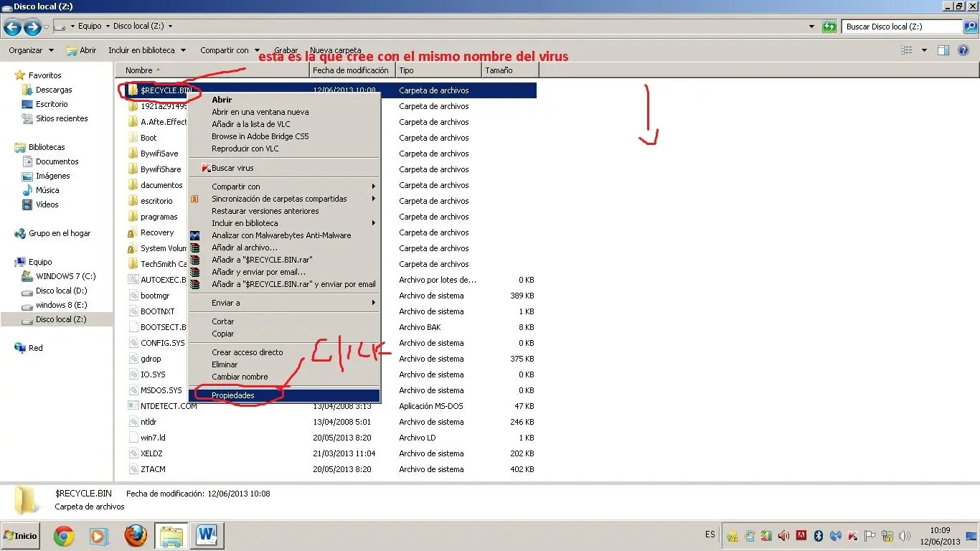Choose Eliminar in the context menu
The image size is (980, 551).
click(x=284, y=364)
